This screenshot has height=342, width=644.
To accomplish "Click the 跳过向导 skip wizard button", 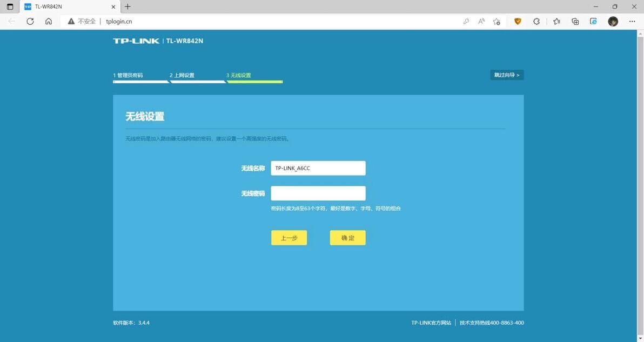I will click(507, 75).
